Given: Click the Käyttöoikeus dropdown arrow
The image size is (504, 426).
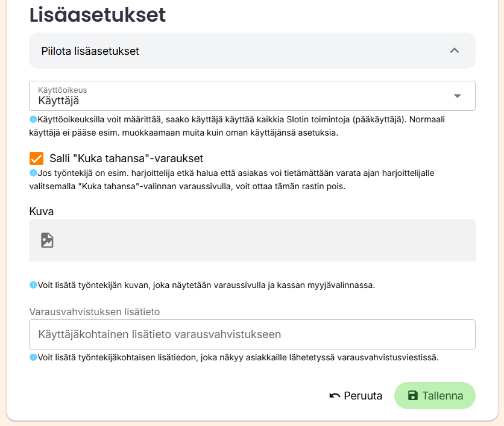Looking at the screenshot, I should coord(458,96).
